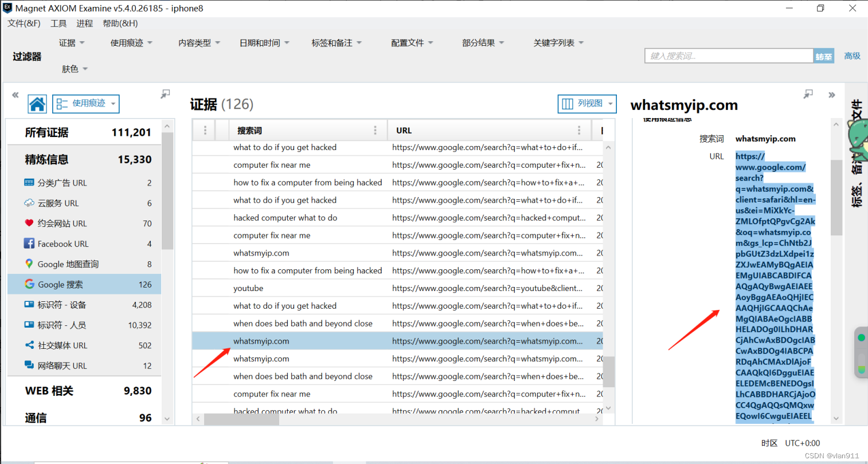Screen dimensions: 868x464
Task: Click the evidence table horizontal scrollbar
Action: 241,419
